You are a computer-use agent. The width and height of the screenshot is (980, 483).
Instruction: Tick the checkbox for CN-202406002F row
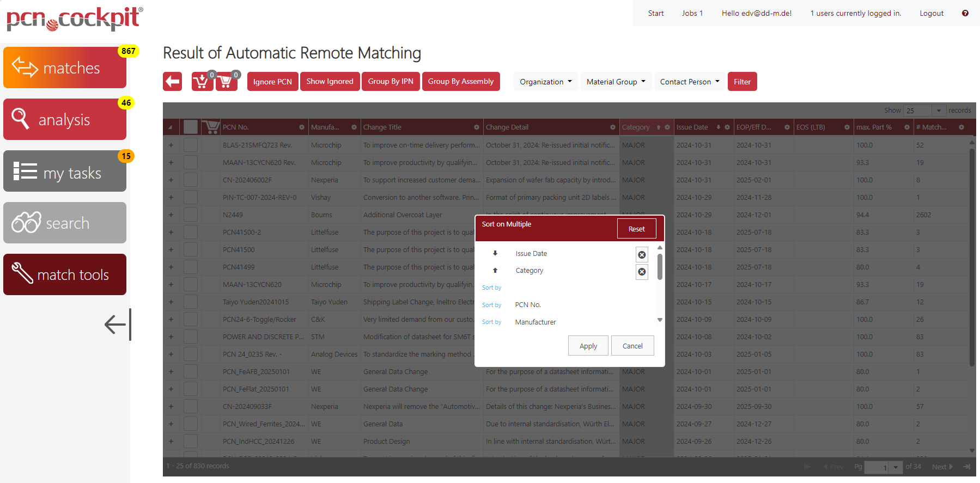191,180
